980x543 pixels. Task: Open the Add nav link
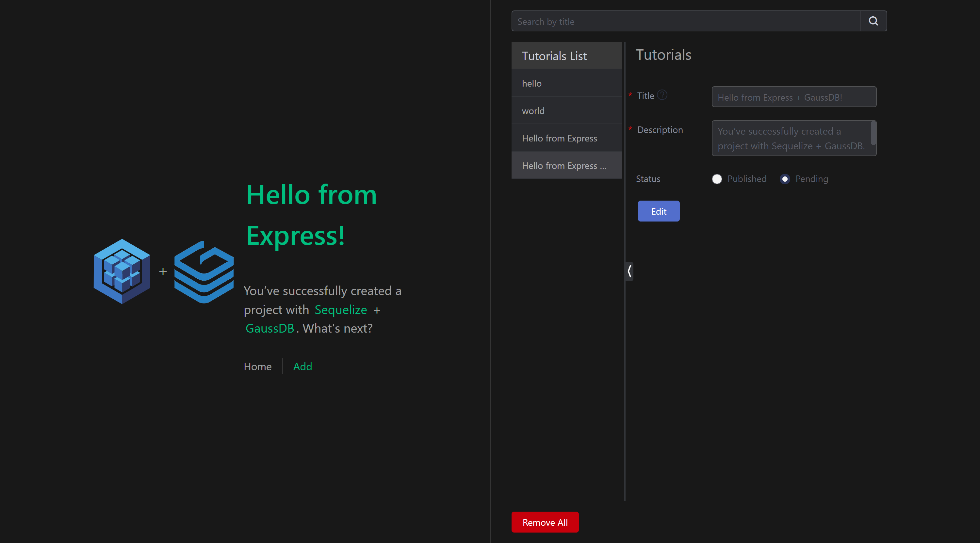pyautogui.click(x=302, y=367)
